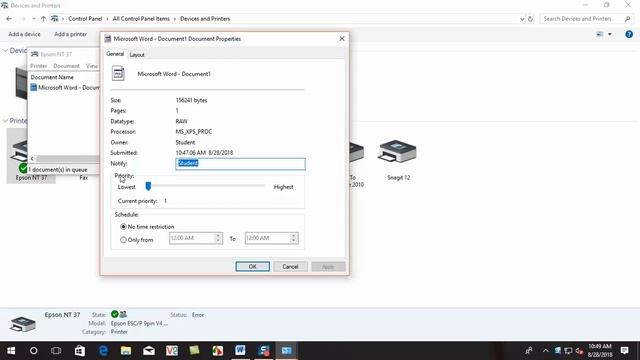Open the address bar history dropdown
Viewport: 640px width, 360px height.
point(522,19)
